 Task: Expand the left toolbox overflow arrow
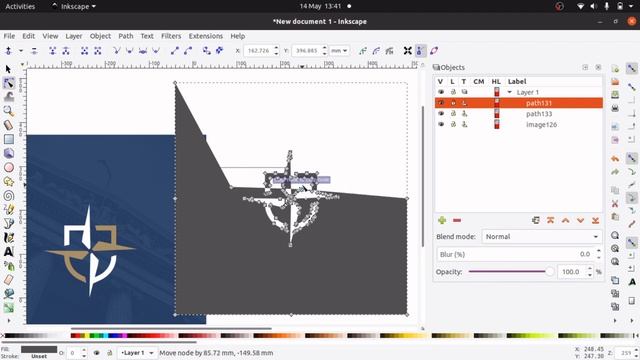tap(8, 321)
